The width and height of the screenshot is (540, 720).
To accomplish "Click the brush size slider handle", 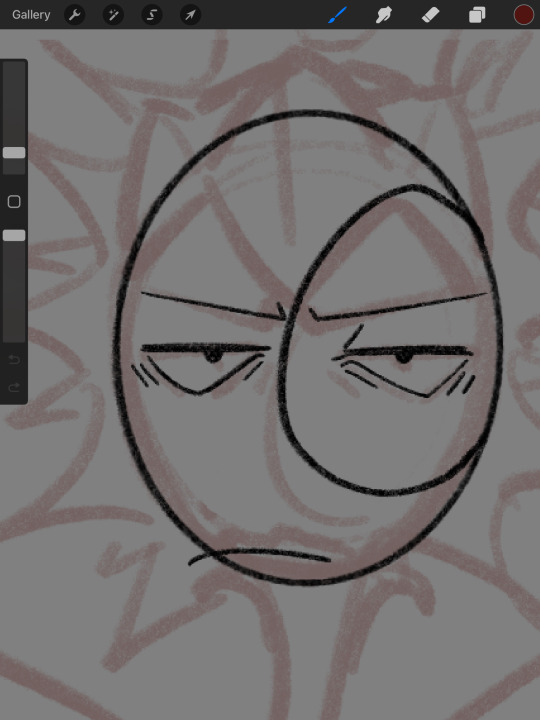I will coord(14,153).
